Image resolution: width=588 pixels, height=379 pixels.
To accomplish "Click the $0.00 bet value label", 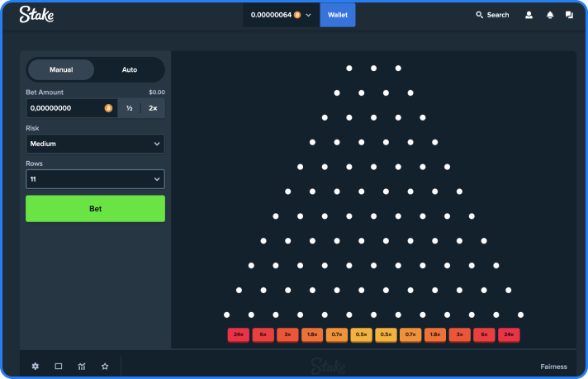I will 157,92.
